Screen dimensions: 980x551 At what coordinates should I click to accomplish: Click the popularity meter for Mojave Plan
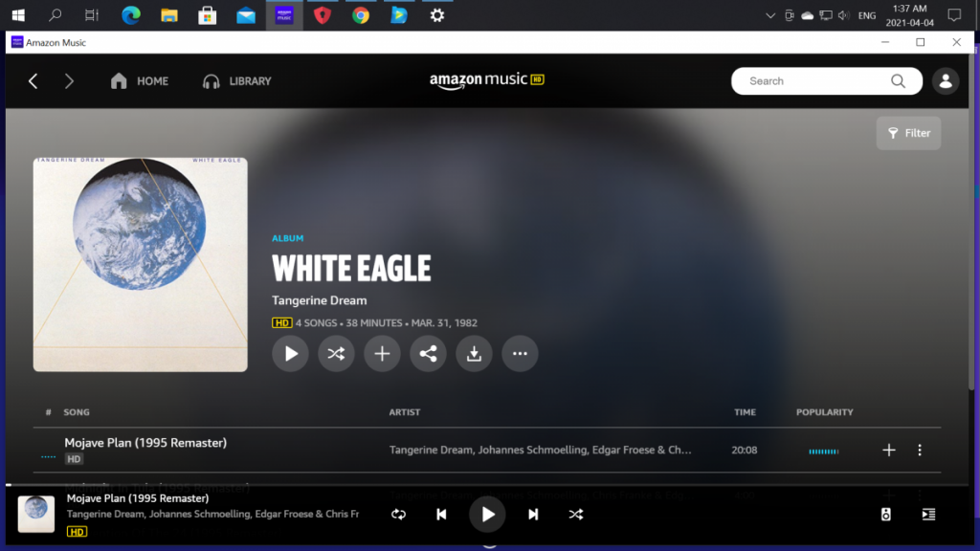click(824, 452)
